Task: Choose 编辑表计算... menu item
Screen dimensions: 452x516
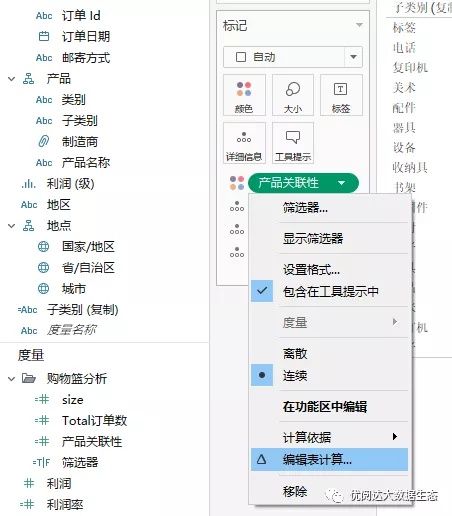Action: [x=329, y=460]
